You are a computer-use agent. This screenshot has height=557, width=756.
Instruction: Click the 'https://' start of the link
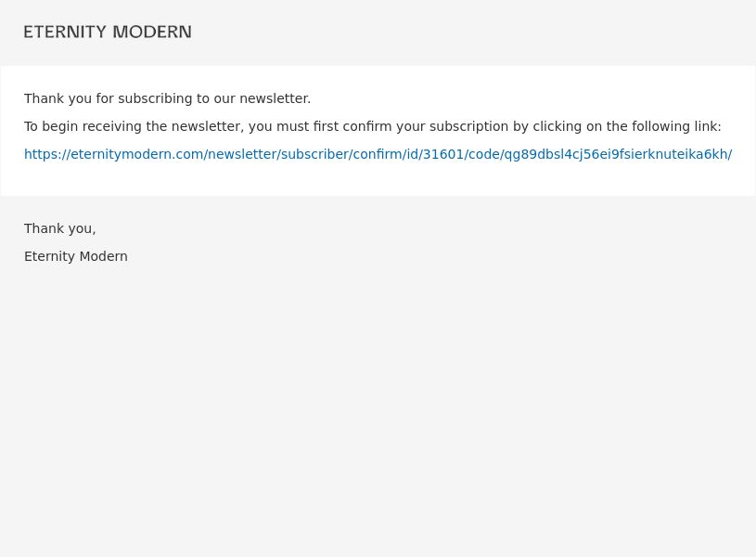point(47,154)
